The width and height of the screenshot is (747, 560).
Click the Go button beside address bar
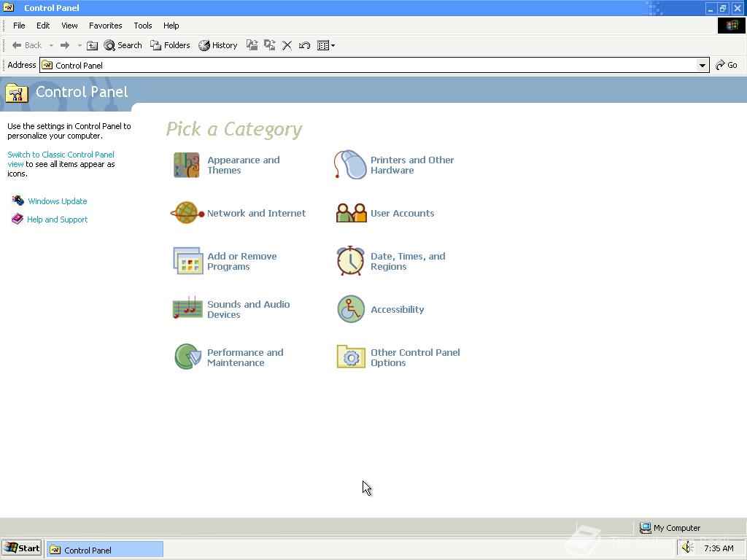(x=727, y=65)
